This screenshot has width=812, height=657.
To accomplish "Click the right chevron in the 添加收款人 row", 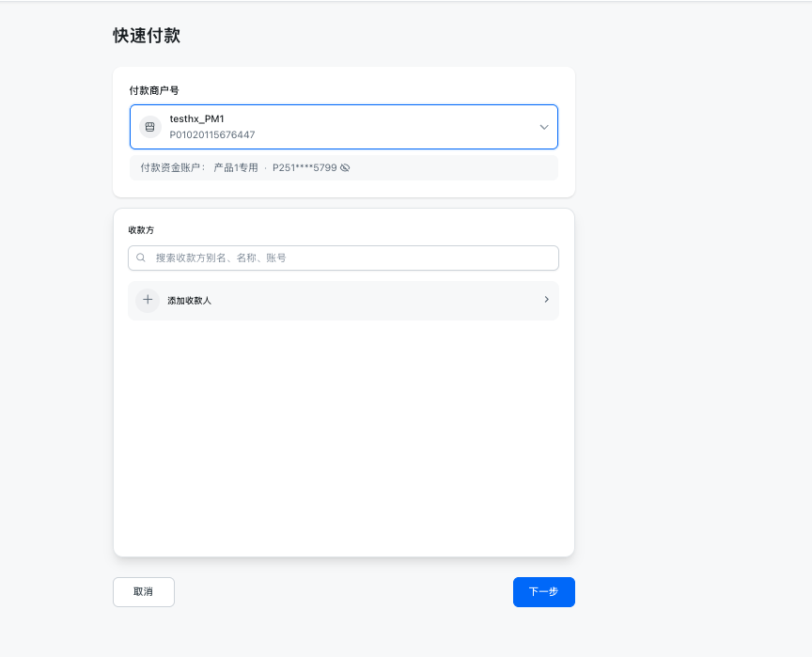I will pyautogui.click(x=546, y=300).
